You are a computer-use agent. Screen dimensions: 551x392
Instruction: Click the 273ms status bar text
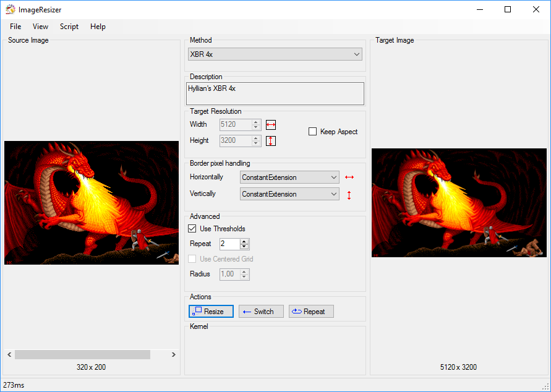click(14, 385)
